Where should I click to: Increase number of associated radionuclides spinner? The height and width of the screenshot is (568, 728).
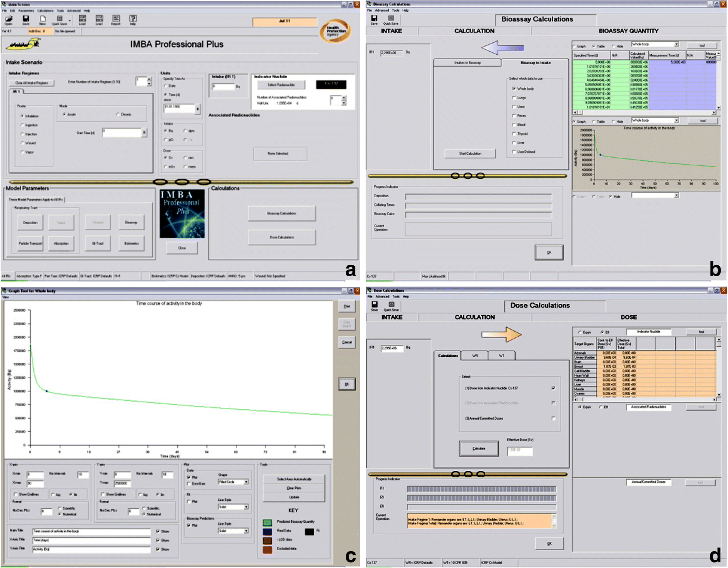344,98
